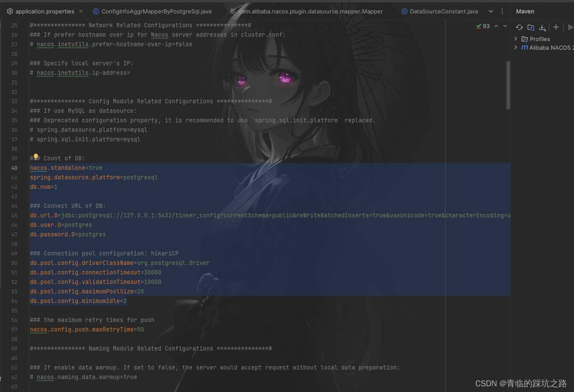The width and height of the screenshot is (574, 392).
Task: Go to previous highlighted error arrow
Action: click(496, 26)
